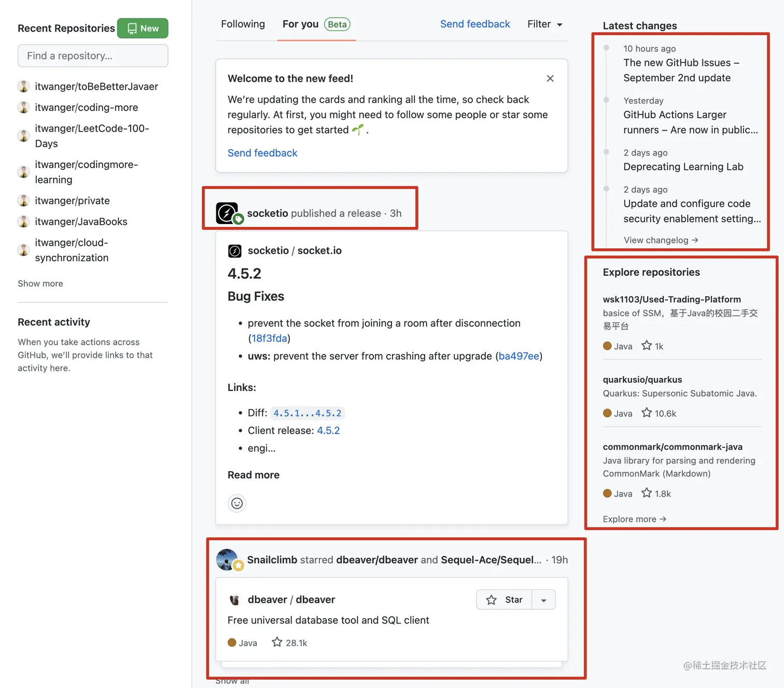Click avatar icon next to itwanger/private
The height and width of the screenshot is (688, 784).
pyautogui.click(x=23, y=200)
